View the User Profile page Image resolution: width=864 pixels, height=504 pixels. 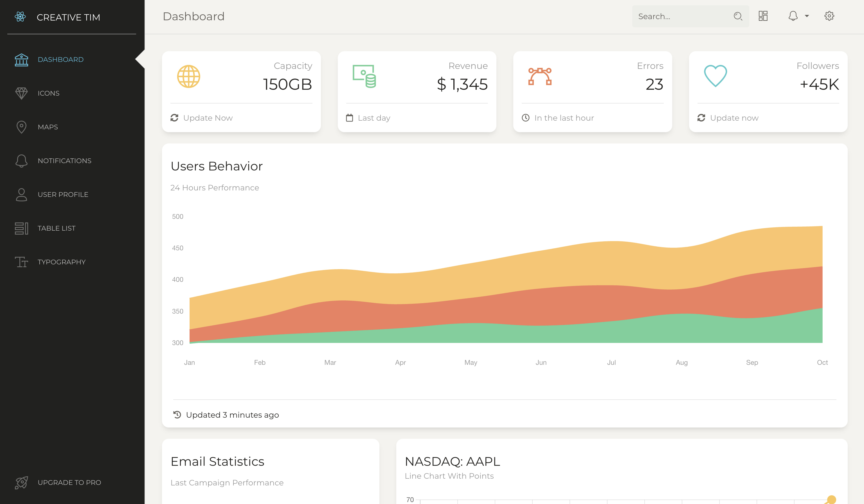63,194
